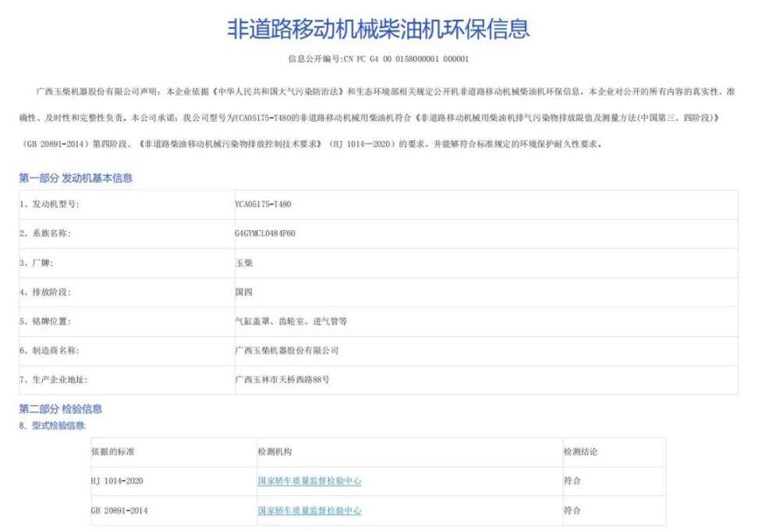
Task: Click the 第一部分 发动机基本信息 heading
Action: click(x=76, y=179)
